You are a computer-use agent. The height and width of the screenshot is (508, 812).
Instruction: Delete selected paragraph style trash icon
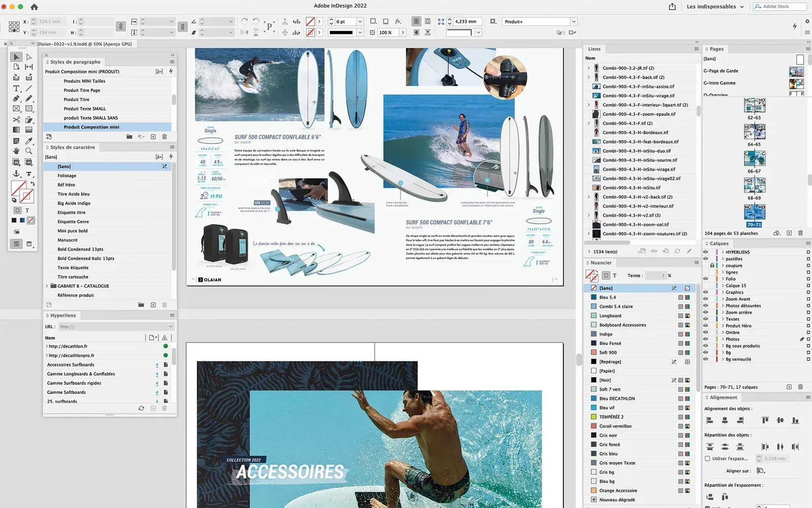[164, 137]
